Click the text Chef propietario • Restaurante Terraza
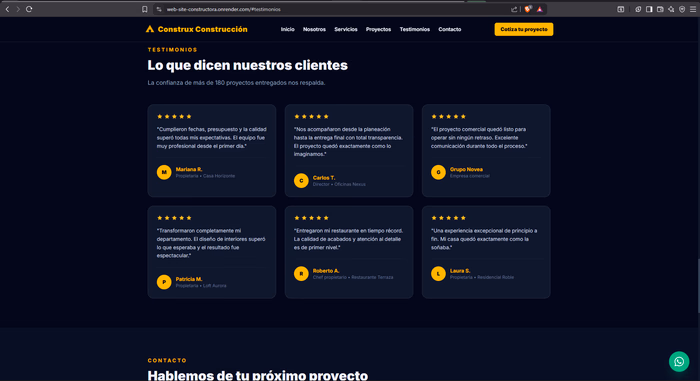 click(x=353, y=277)
